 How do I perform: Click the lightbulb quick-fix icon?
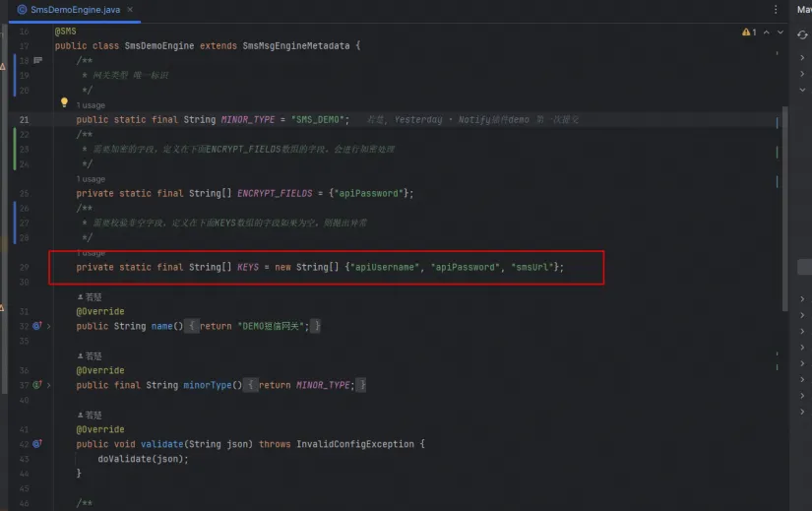(x=64, y=102)
